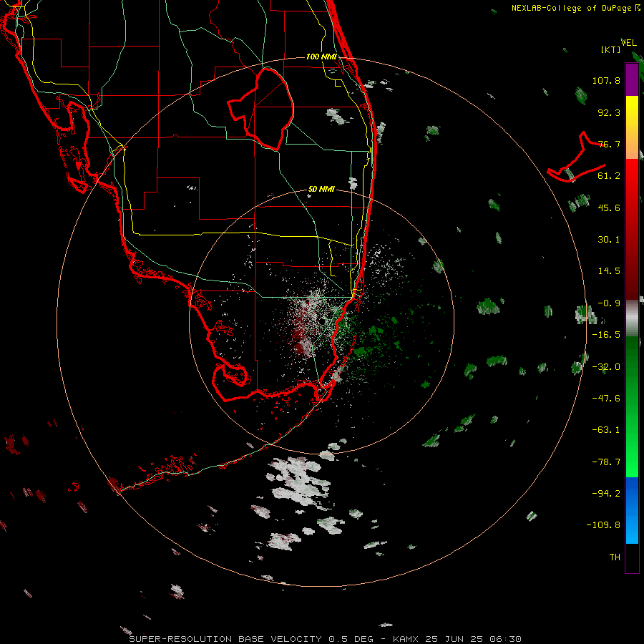Click the 92.3 legend value
This screenshot has width=644, height=644.
pyautogui.click(x=609, y=112)
